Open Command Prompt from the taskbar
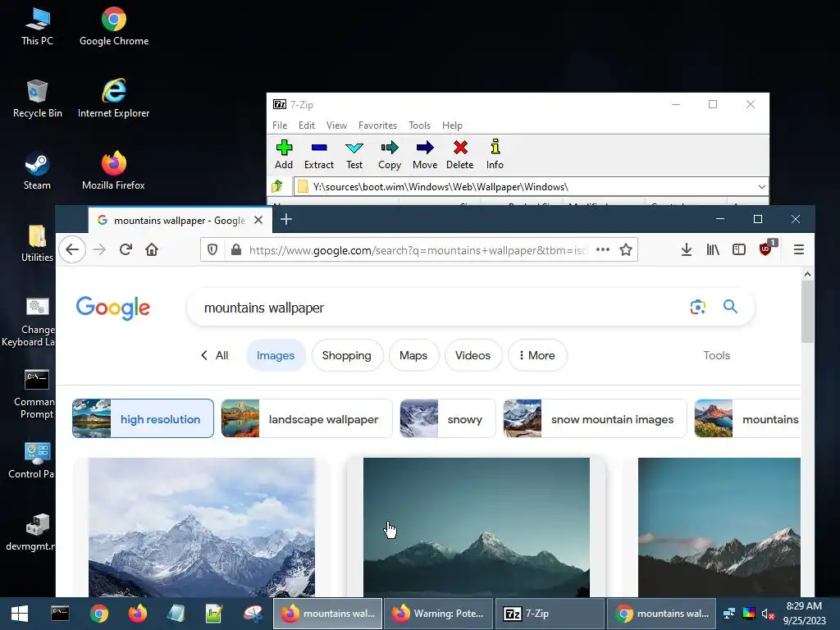The width and height of the screenshot is (840, 630). click(x=60, y=614)
